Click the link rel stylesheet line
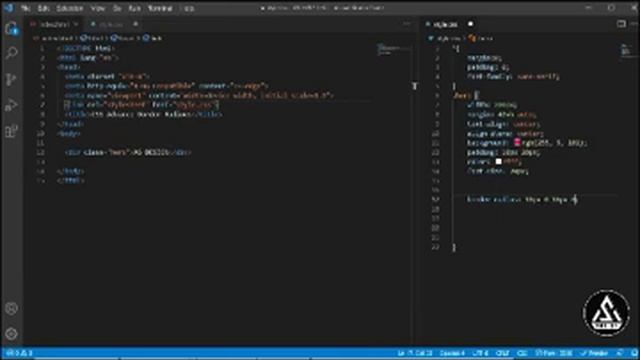Image resolution: width=640 pixels, height=360 pixels. pos(142,105)
